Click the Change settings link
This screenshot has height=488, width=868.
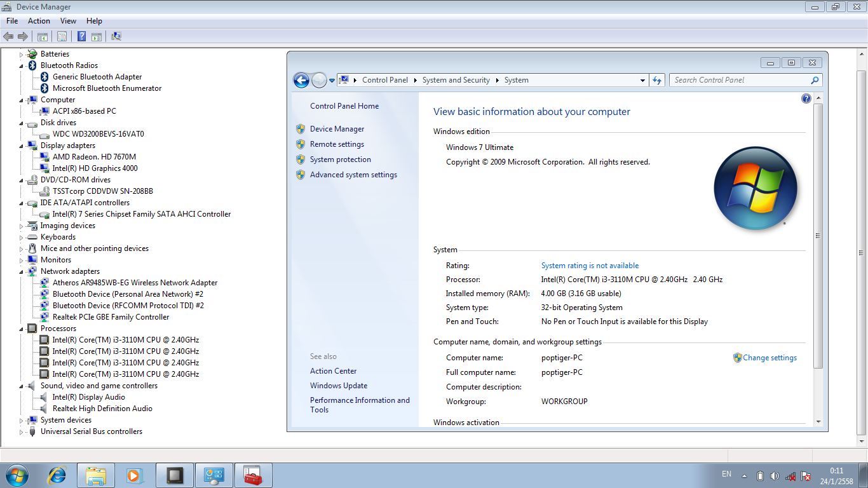[x=770, y=358]
